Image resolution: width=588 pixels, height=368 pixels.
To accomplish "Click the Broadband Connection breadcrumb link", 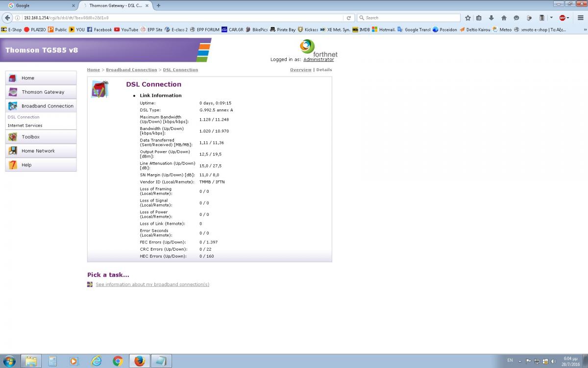I will click(131, 70).
